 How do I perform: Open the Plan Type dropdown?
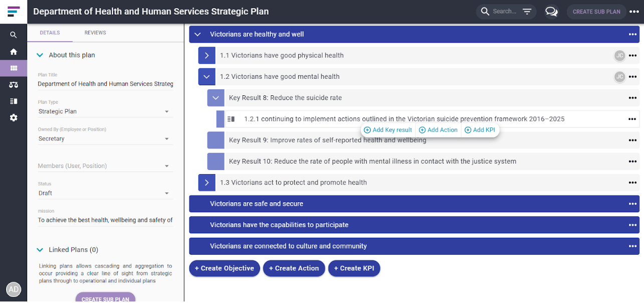click(105, 111)
